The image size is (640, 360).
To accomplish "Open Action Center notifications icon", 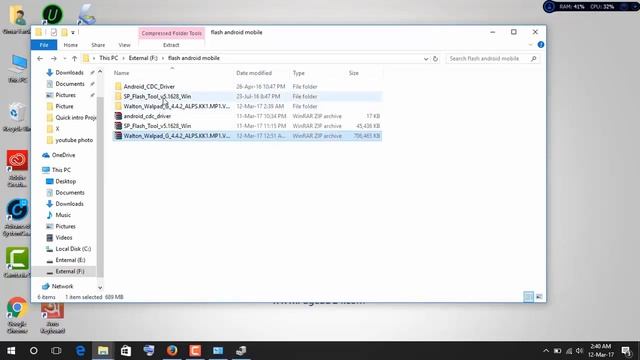I will coord(627,351).
